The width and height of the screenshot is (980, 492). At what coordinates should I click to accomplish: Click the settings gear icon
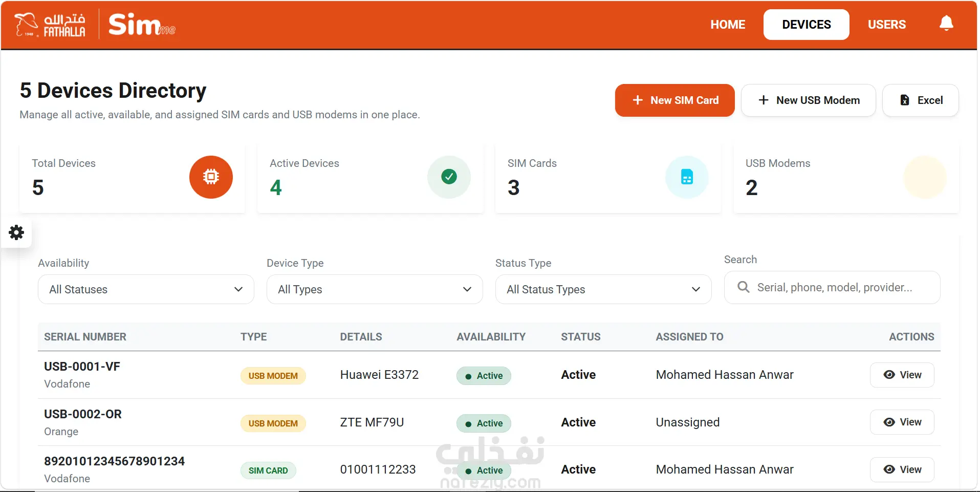16,232
